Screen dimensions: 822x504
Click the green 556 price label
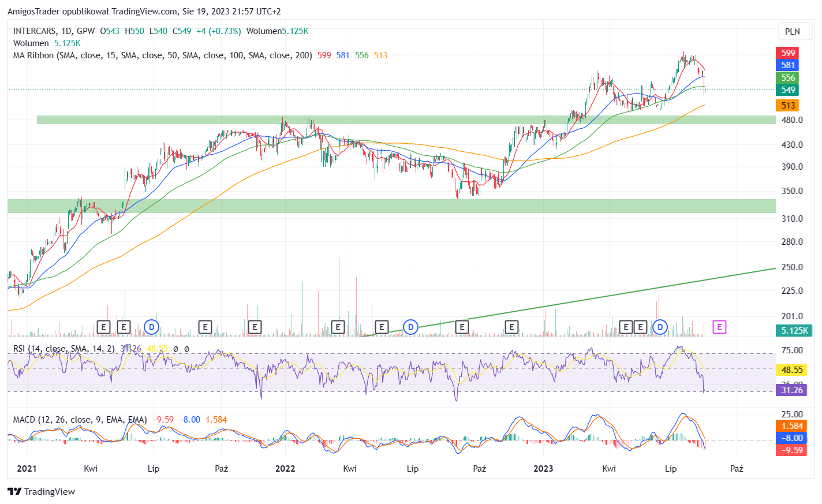(788, 78)
